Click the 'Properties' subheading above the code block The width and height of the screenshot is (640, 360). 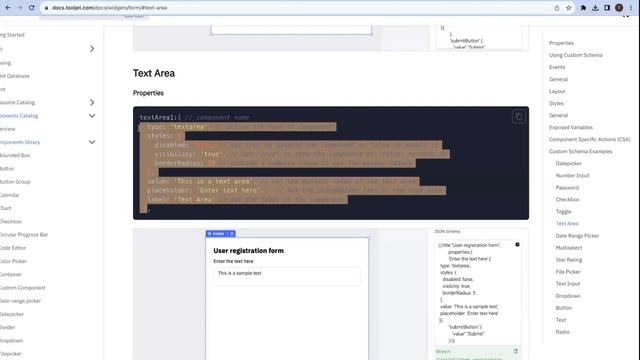pyautogui.click(x=148, y=93)
